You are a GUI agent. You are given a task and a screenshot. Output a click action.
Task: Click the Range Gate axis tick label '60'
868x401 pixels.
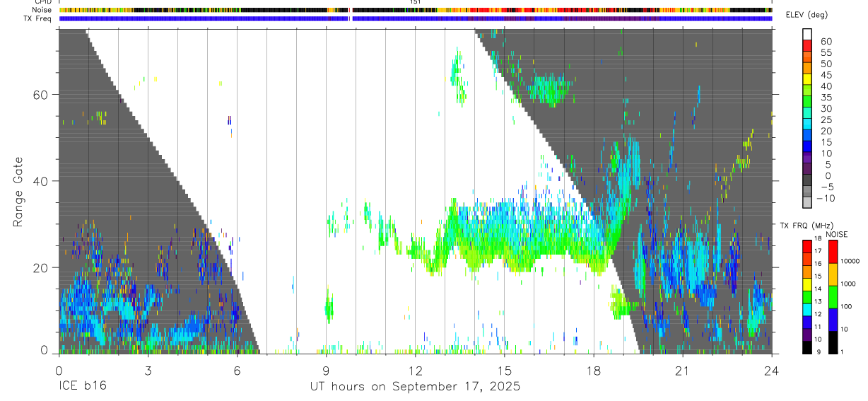[x=40, y=95]
